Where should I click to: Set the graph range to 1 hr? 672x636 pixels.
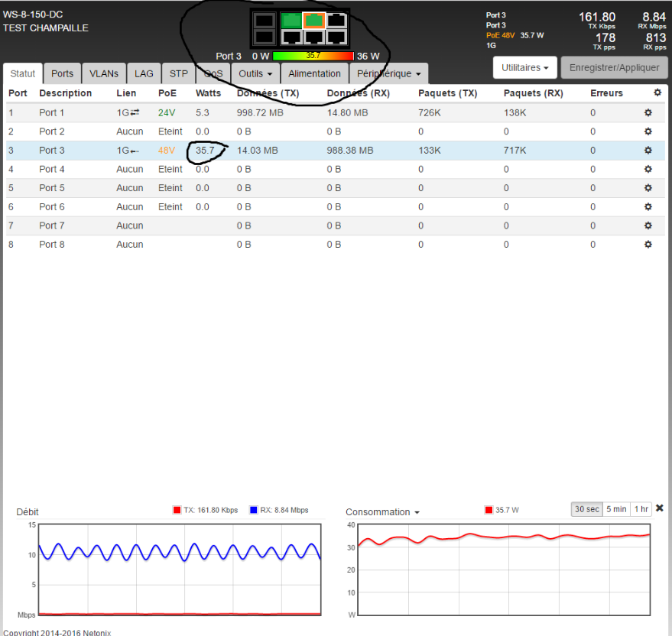tap(641, 509)
